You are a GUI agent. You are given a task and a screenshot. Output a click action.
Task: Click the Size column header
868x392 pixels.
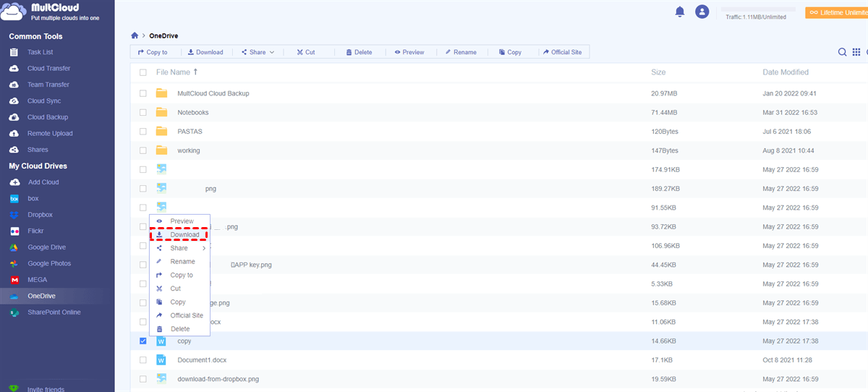pyautogui.click(x=658, y=72)
